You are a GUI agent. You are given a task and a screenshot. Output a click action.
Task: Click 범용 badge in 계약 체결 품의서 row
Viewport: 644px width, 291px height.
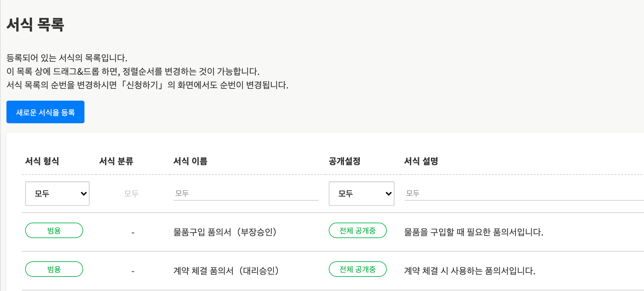[54, 269]
